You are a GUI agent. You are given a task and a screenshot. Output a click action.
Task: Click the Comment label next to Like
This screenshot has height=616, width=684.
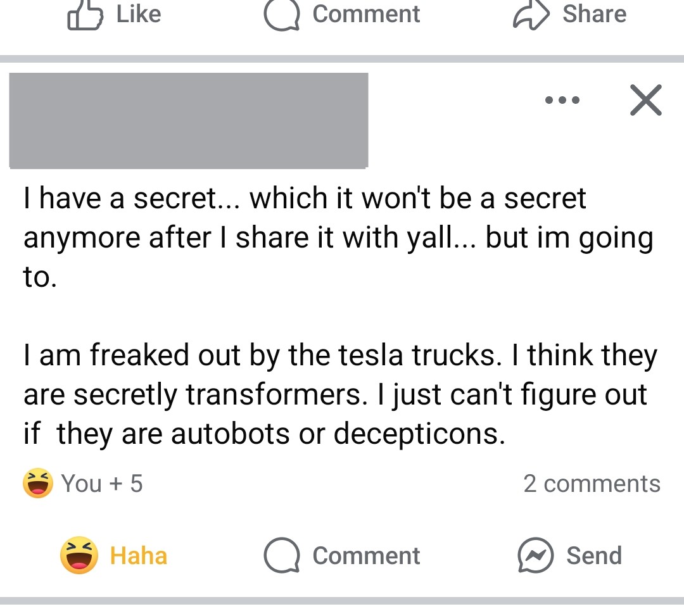coord(366,14)
